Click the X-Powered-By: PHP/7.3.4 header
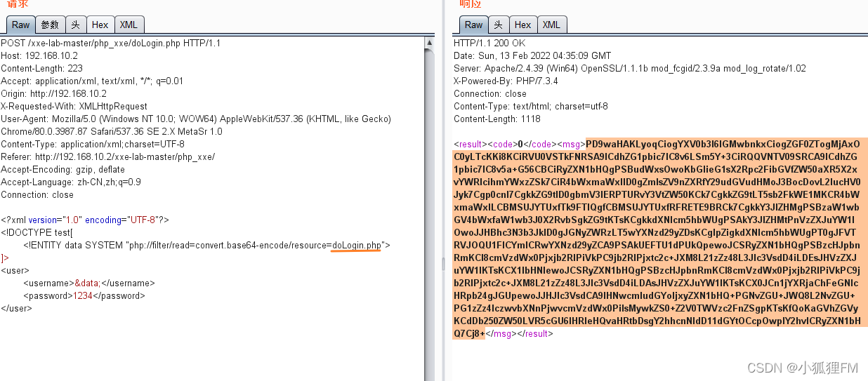Viewport: 868px width, 381px height. tap(506, 81)
